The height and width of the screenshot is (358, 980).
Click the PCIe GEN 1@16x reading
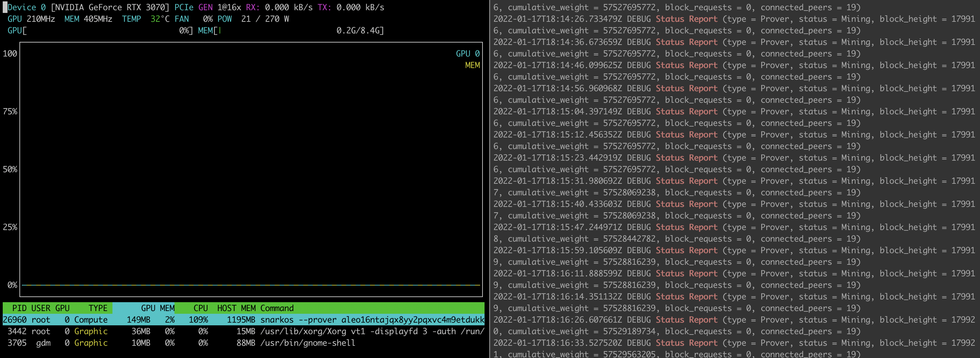coord(208,7)
